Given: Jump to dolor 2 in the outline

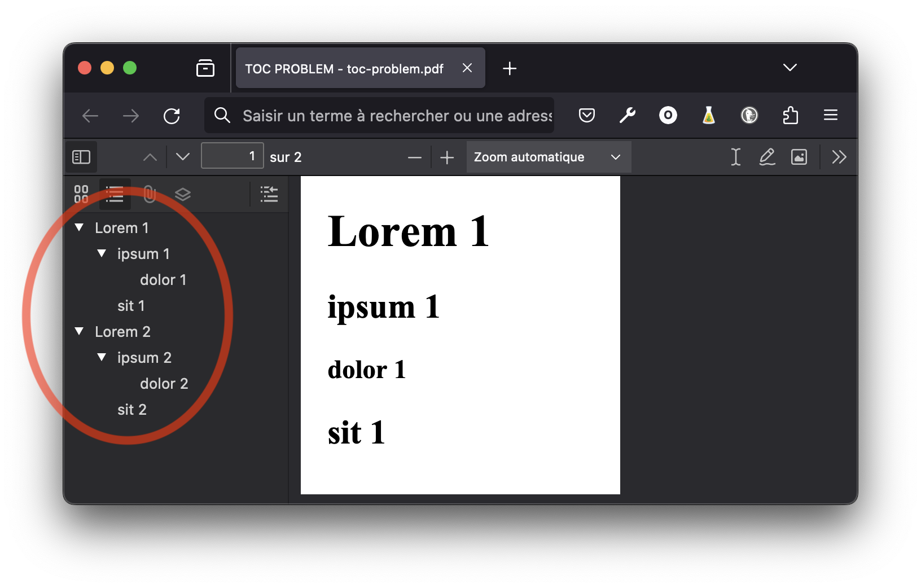Looking at the screenshot, I should coord(164,384).
